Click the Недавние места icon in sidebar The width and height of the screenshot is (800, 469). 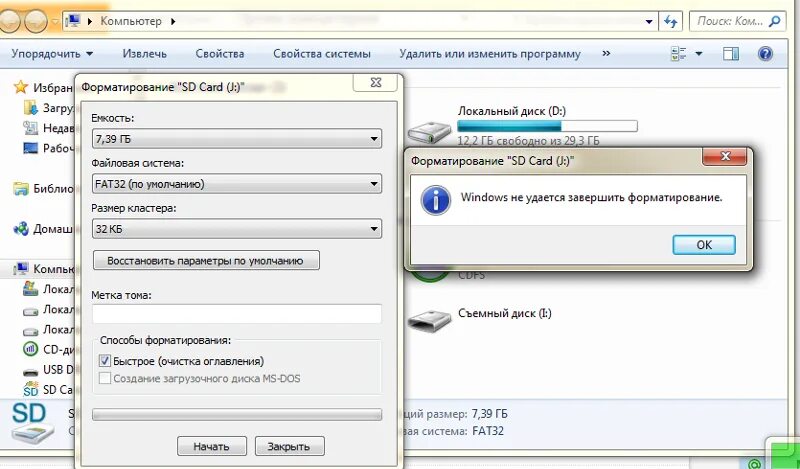pos(31,128)
